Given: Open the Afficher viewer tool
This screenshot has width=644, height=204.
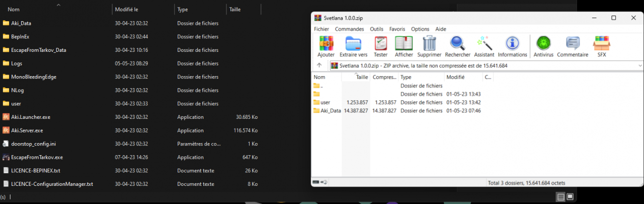Looking at the screenshot, I should pos(404,46).
